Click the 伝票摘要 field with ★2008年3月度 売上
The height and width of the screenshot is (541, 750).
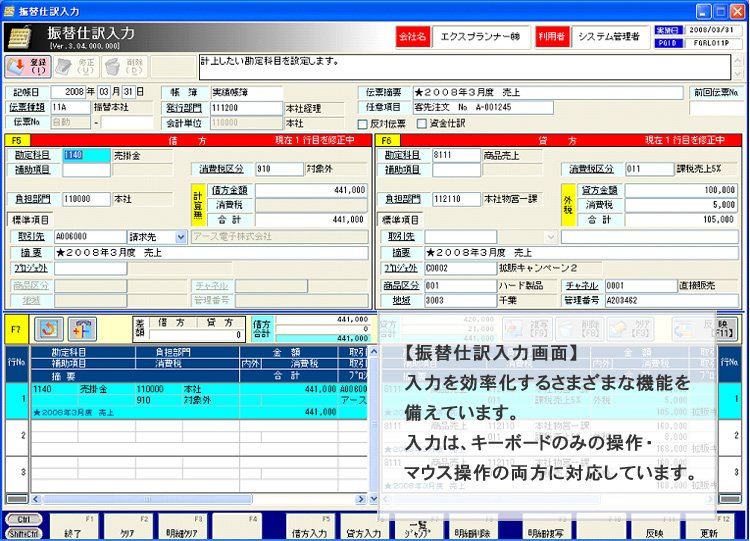tap(548, 93)
